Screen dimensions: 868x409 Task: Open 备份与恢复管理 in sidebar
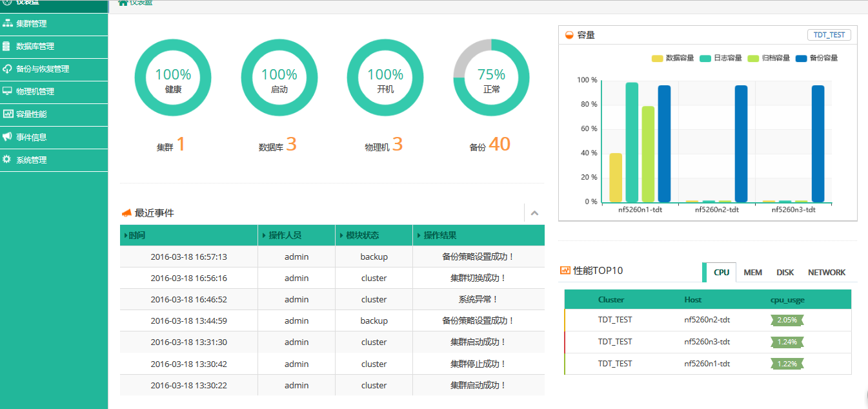[x=54, y=69]
